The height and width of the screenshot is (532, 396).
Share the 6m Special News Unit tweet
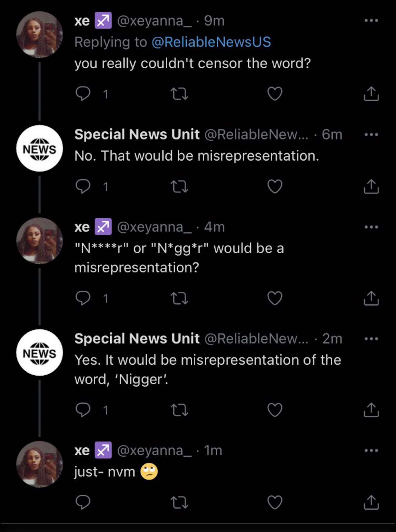(371, 187)
